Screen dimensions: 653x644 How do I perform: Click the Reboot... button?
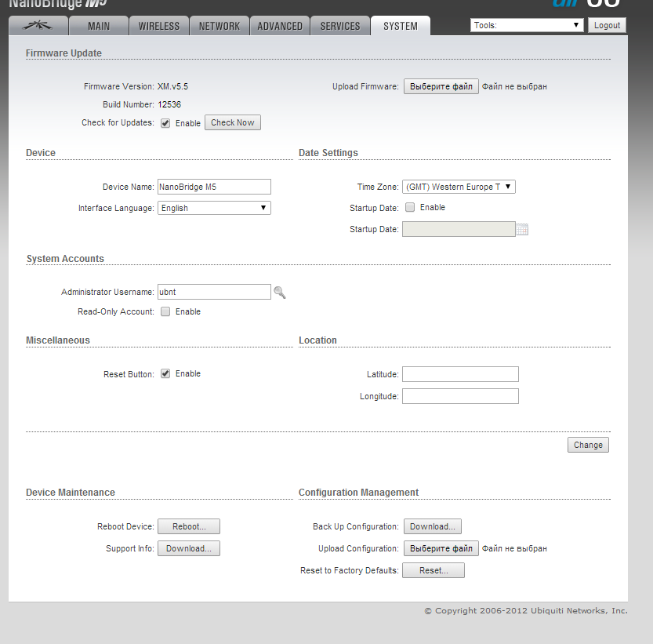click(188, 527)
